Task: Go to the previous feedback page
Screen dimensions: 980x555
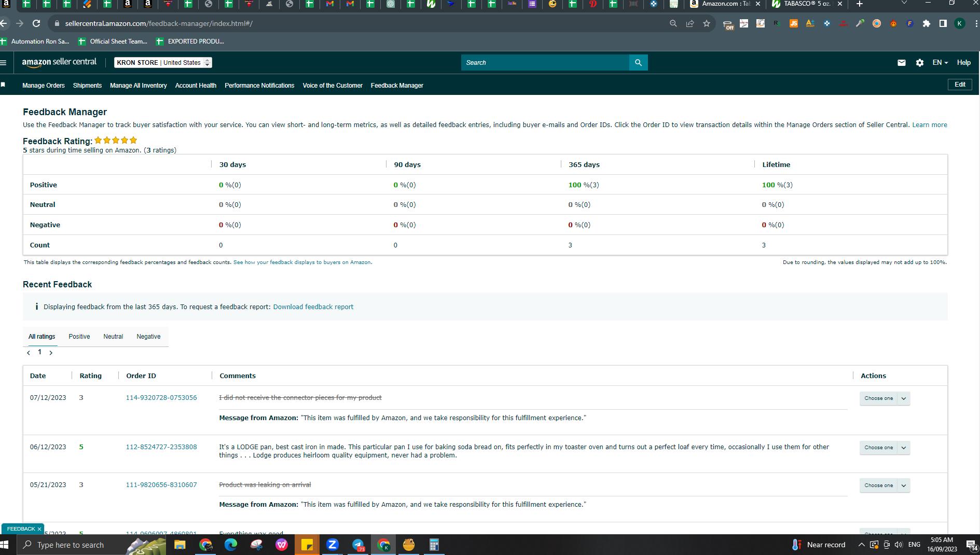Action: (29, 353)
